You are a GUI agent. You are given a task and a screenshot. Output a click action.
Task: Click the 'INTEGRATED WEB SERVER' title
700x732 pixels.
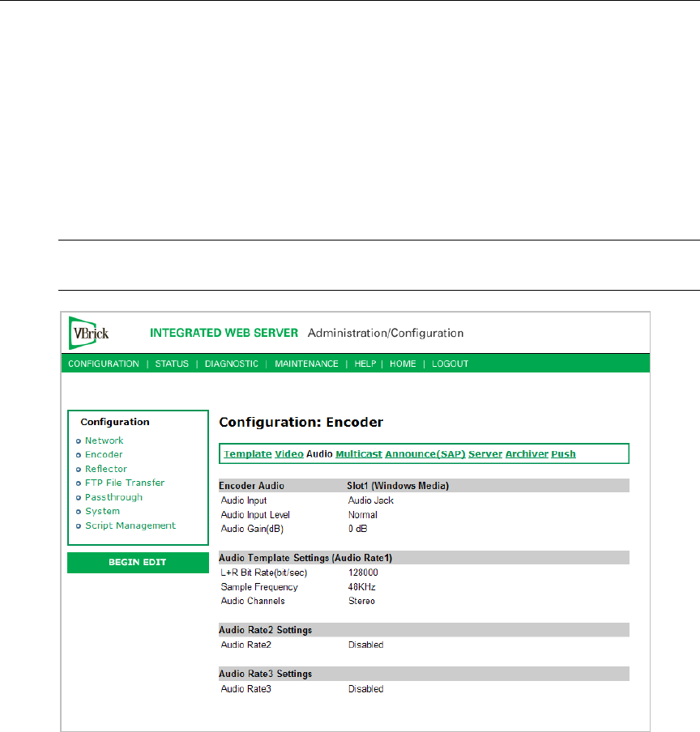pos(224,333)
